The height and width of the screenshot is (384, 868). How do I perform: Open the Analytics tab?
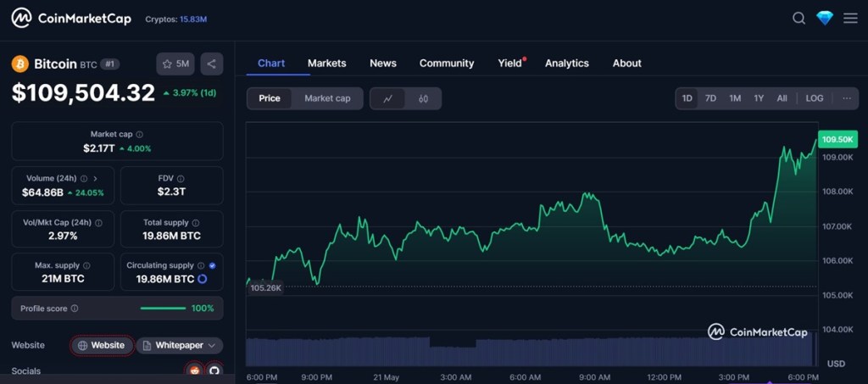point(566,64)
